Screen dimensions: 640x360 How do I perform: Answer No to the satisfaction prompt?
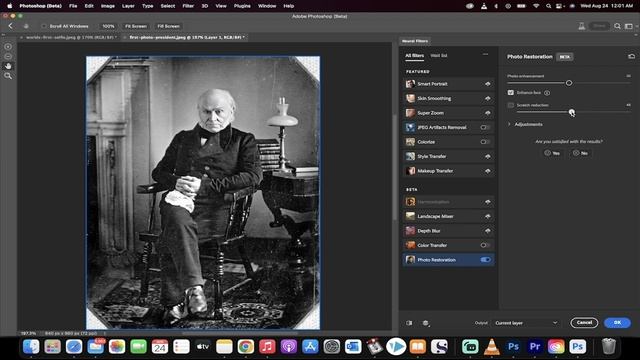tap(580, 153)
